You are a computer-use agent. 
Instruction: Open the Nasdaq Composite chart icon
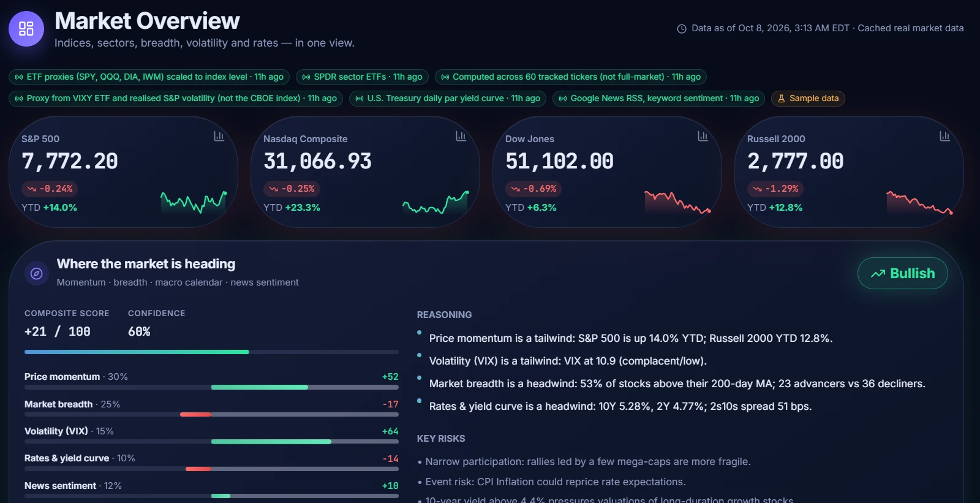pos(461,136)
